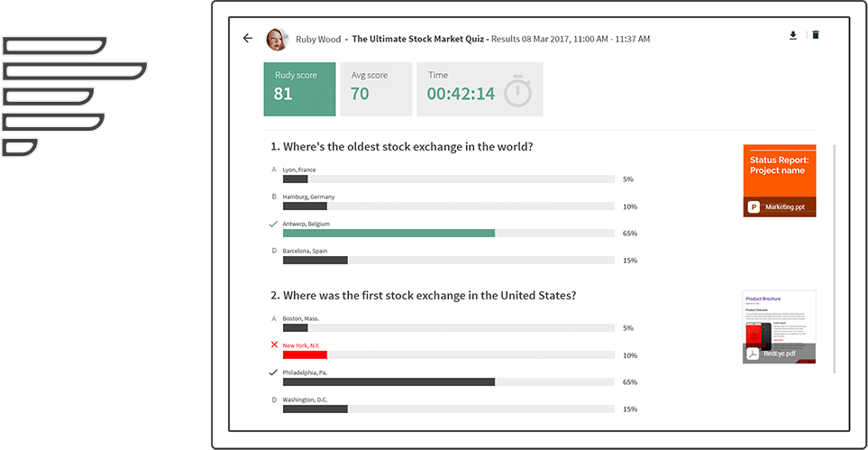Image resolution: width=868 pixels, height=450 pixels.
Task: Open the Avg score tile
Action: 377,89
